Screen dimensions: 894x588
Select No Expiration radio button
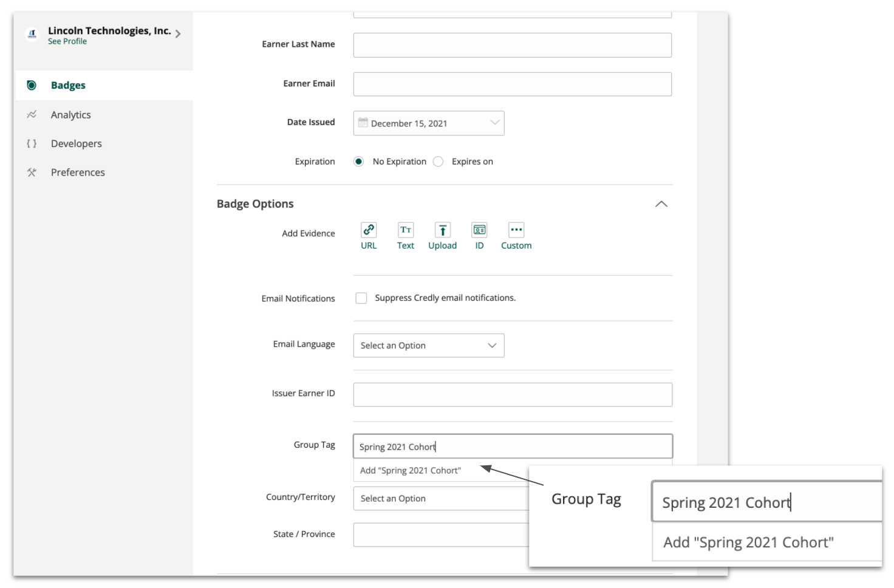click(359, 162)
